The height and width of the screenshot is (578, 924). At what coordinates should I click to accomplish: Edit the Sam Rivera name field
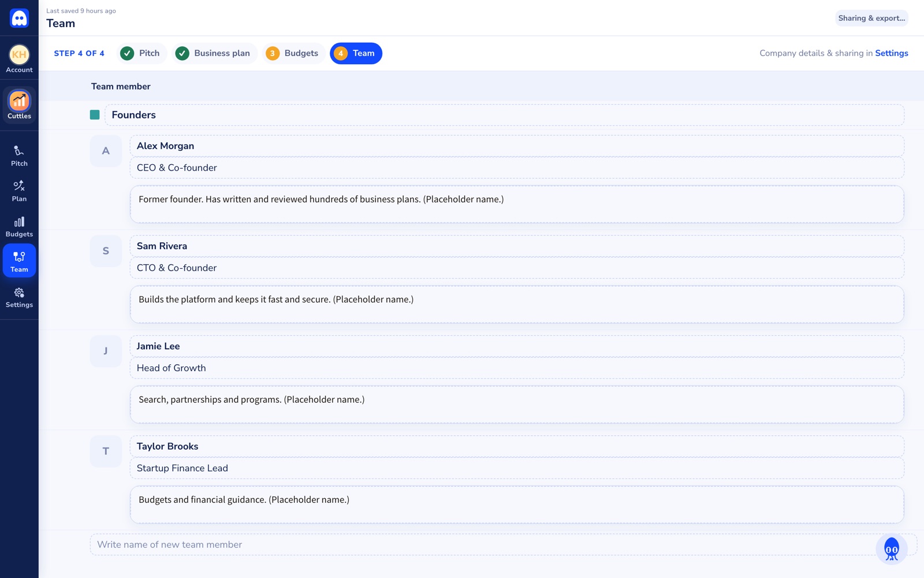pyautogui.click(x=517, y=246)
